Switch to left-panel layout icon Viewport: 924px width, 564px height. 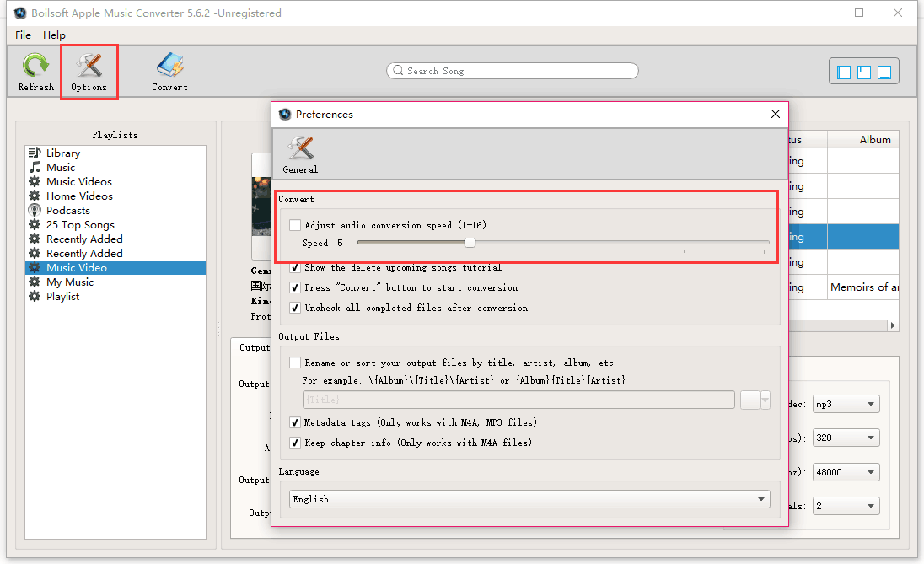844,72
